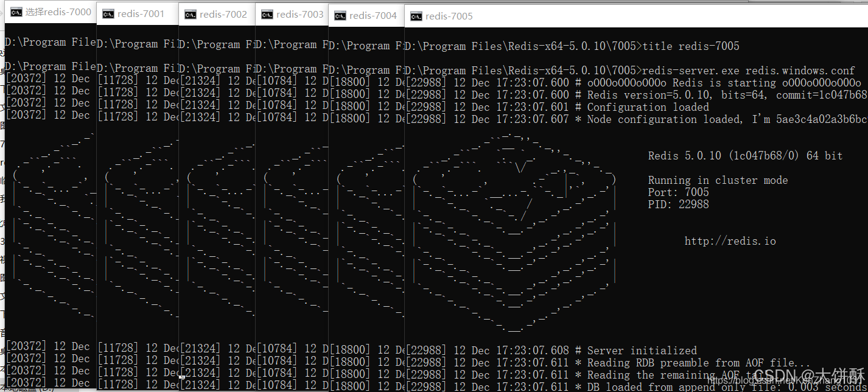Activate the redis-7005 window title
Viewport: 868px width, 392px height.
coord(449,16)
